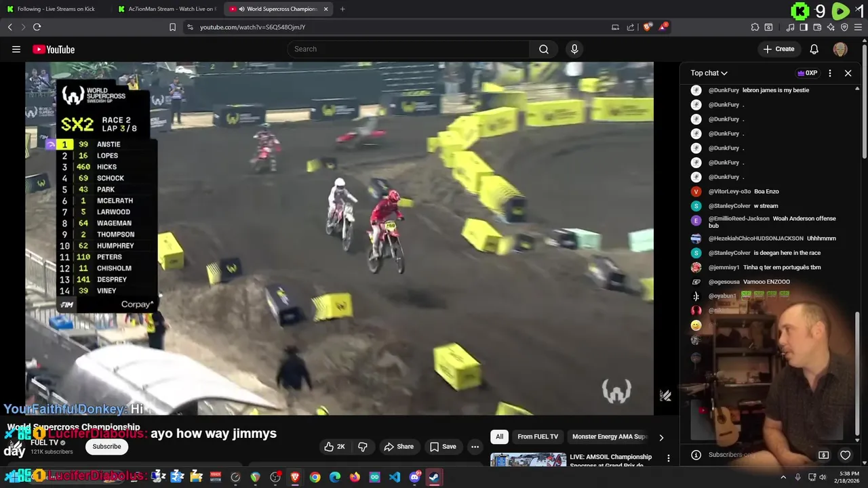Send a heart reaction in chat
The height and width of the screenshot is (488, 868).
coord(845,455)
